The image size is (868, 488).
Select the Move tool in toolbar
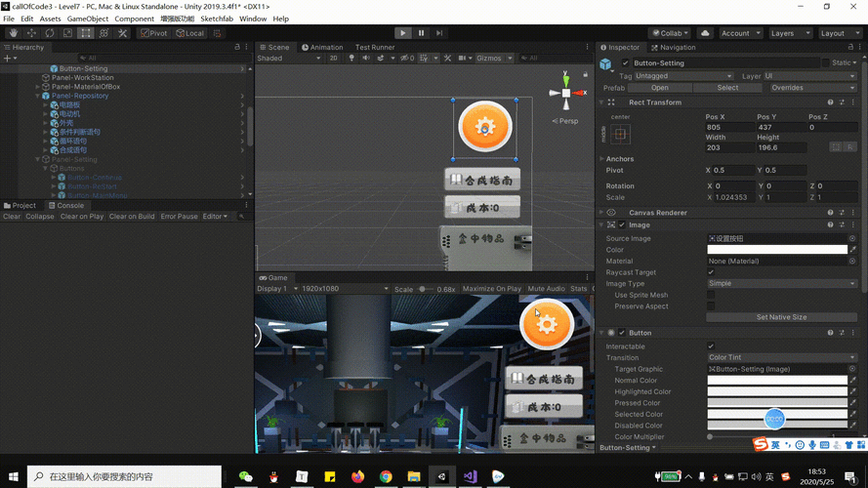point(31,33)
